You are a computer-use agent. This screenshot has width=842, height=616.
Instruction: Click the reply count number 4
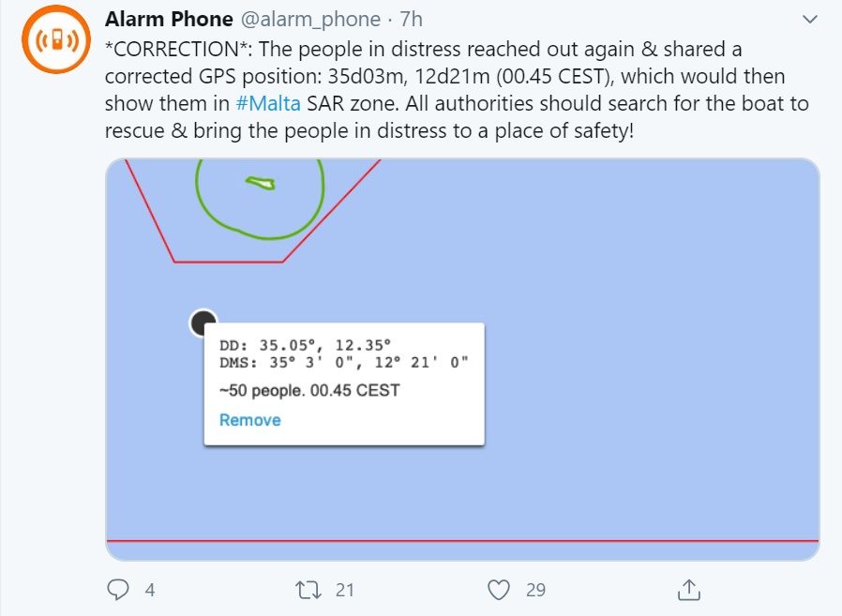click(x=150, y=590)
